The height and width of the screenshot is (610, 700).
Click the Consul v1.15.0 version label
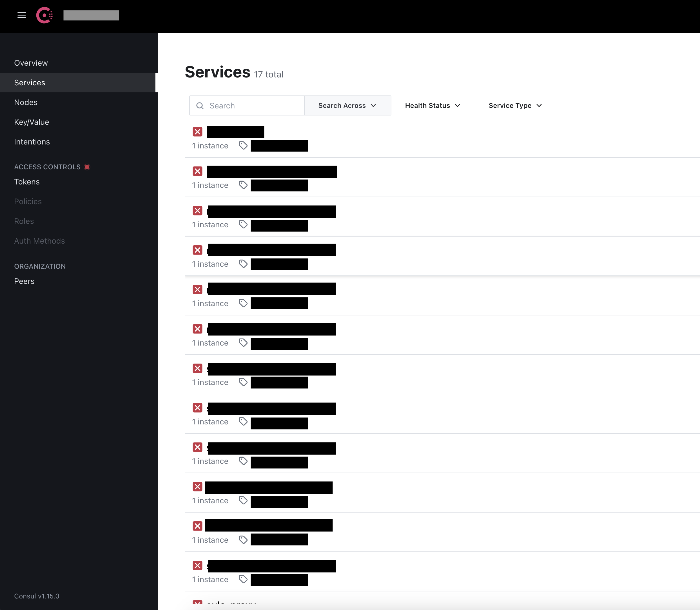coord(37,596)
